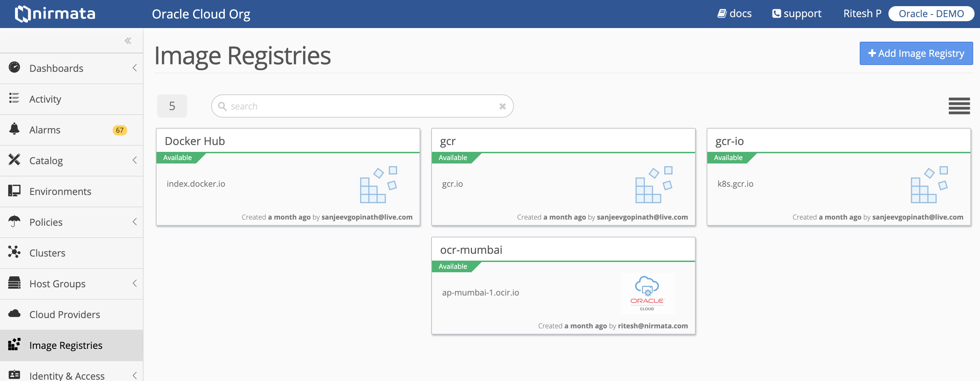Open Alarms via the bell icon
980x381 pixels.
tap(14, 129)
